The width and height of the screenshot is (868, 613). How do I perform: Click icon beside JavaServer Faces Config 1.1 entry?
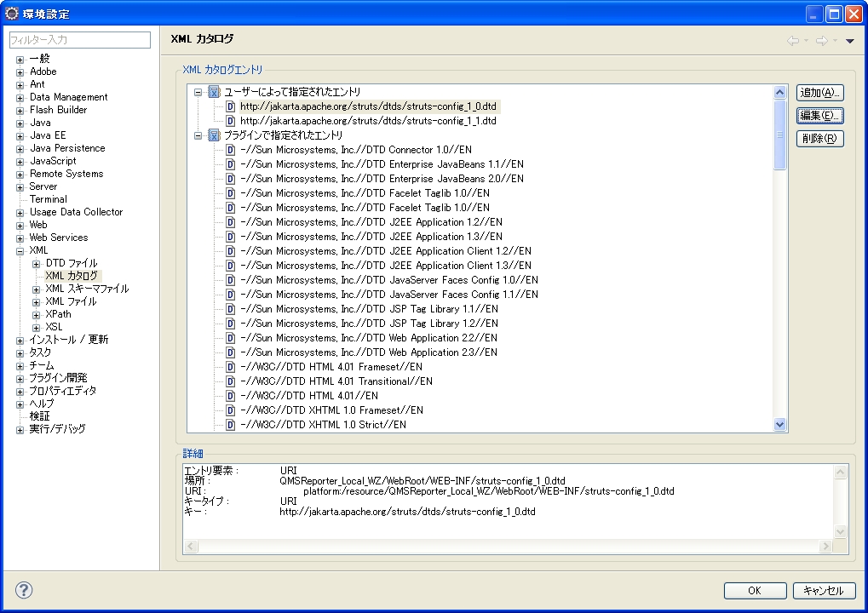(x=230, y=295)
